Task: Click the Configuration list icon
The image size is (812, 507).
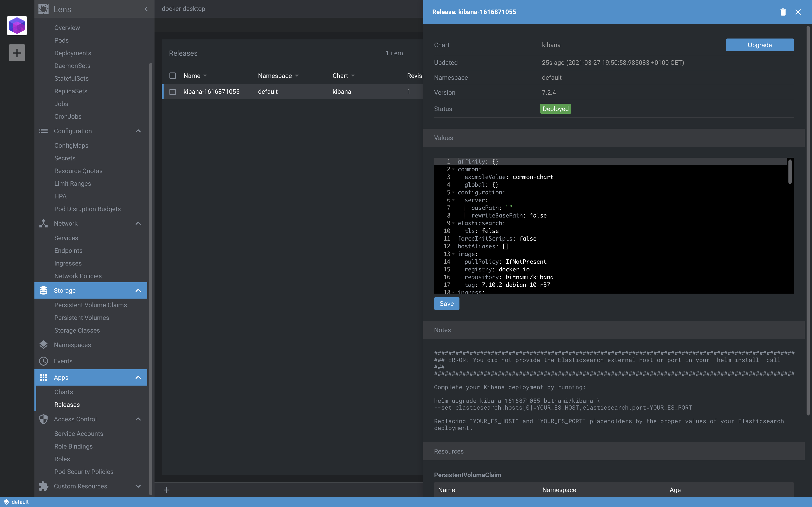Action: point(43,131)
